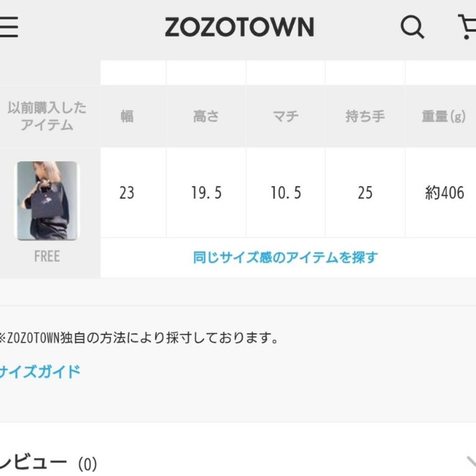Open the search magnifier icon
Image resolution: width=476 pixels, height=476 pixels.
[x=412, y=27]
